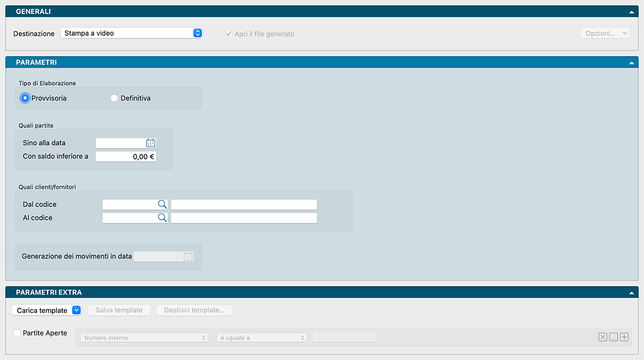The width and height of the screenshot is (644, 360).
Task: Click magnifier icon in Al codice field
Action: (x=162, y=218)
